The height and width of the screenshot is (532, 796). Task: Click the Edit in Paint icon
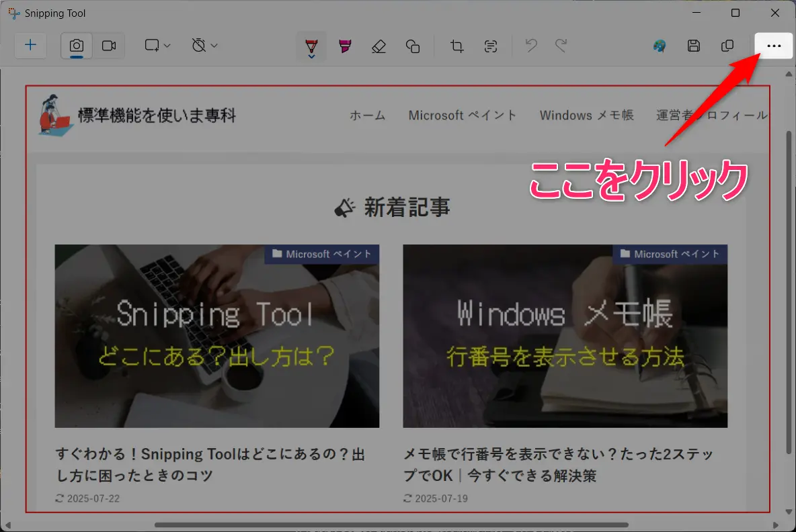(x=660, y=46)
